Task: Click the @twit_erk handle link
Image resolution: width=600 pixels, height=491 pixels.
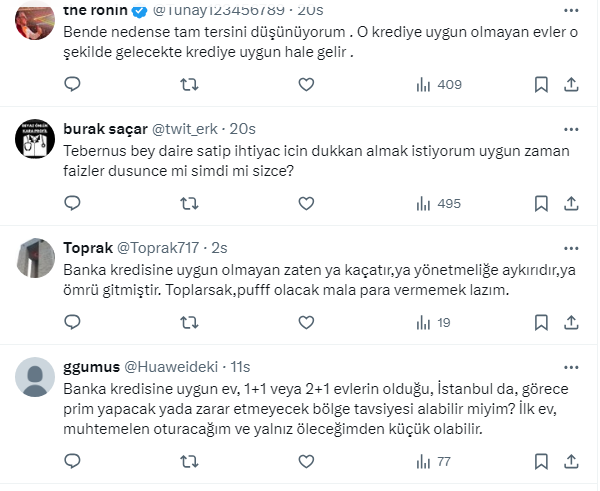Action: (x=187, y=128)
